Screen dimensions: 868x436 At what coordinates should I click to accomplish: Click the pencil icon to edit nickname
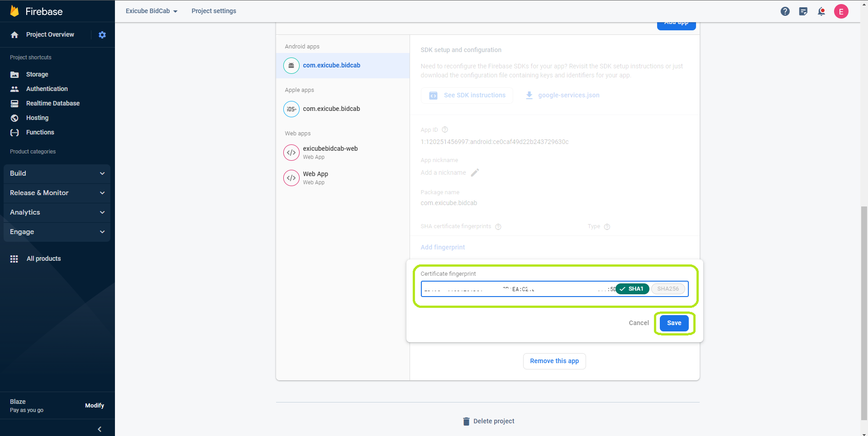[x=475, y=172]
